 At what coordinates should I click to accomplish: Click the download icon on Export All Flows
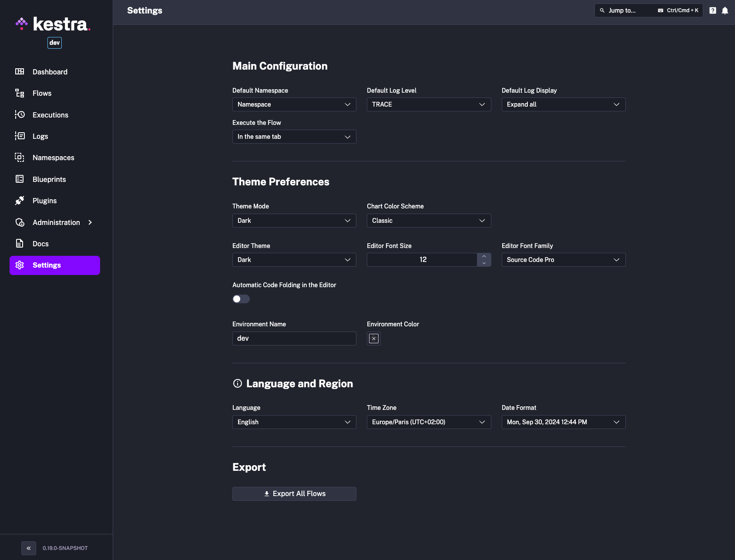(267, 494)
